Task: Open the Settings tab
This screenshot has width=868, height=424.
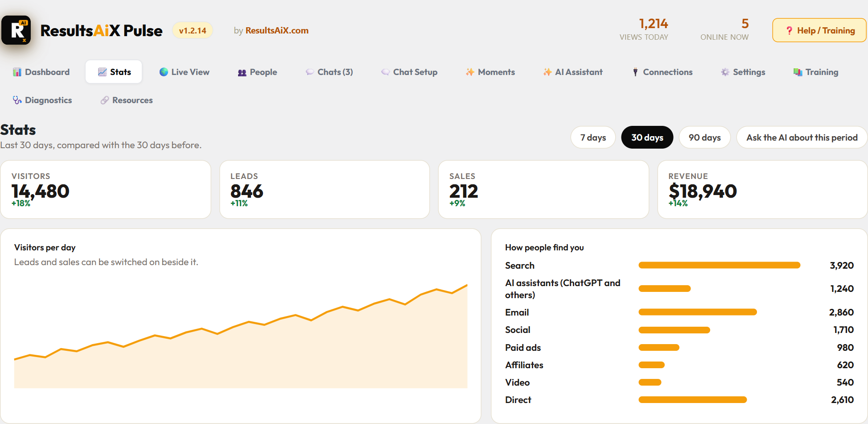Action: click(x=743, y=72)
